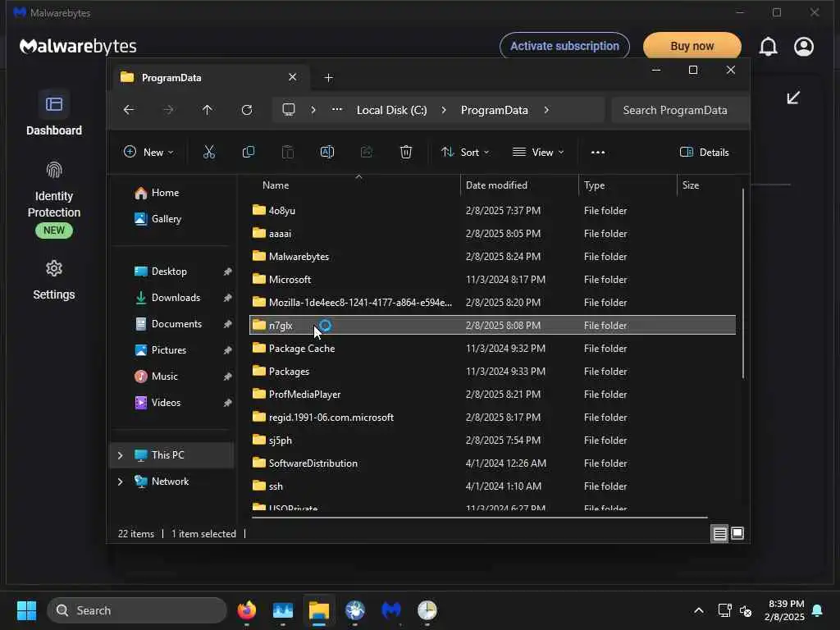Image resolution: width=840 pixels, height=630 pixels.
Task: Go up one folder level
Action: point(208,110)
